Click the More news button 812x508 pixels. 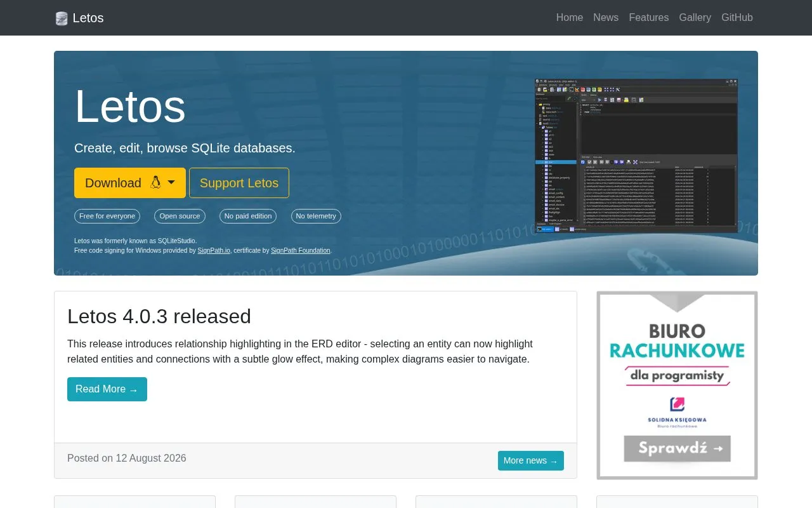tap(531, 460)
